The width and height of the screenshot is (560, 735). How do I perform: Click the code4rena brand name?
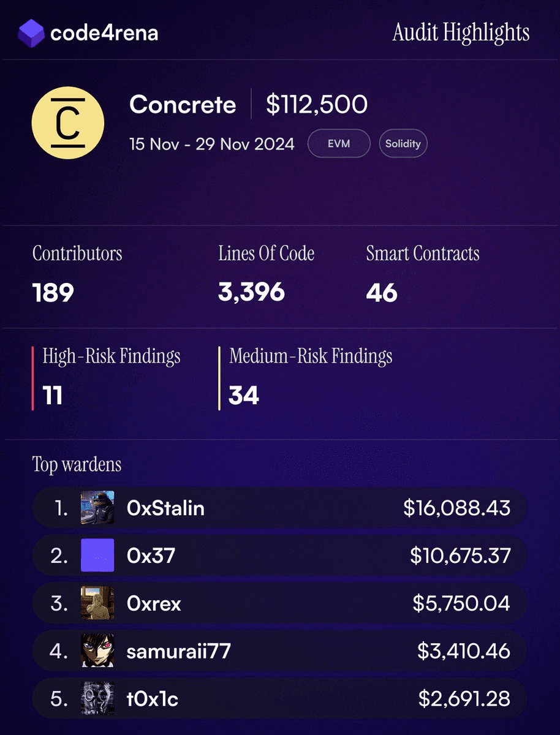[x=104, y=33]
